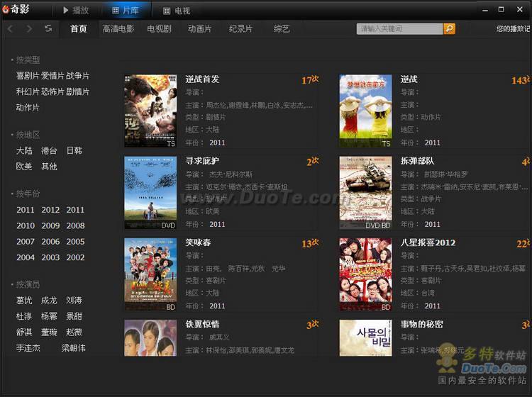532x397 pixels.
Task: Choose year 2008 filter
Action: [x=75, y=225]
